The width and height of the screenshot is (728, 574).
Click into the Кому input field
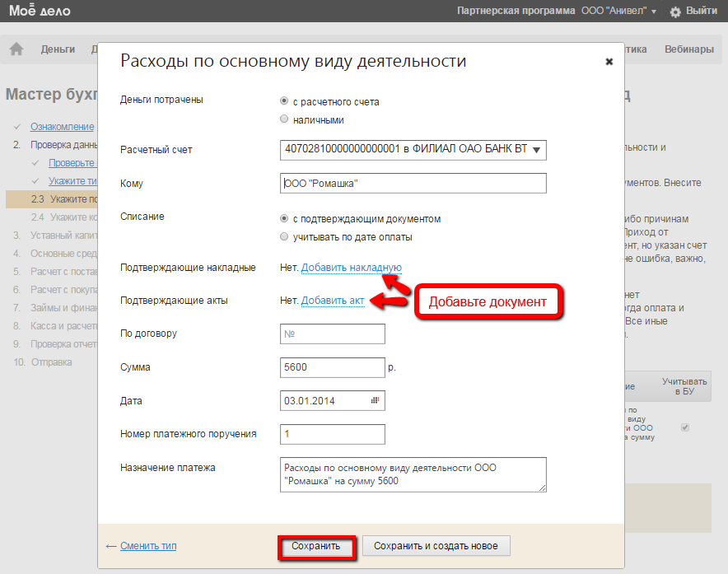413,184
